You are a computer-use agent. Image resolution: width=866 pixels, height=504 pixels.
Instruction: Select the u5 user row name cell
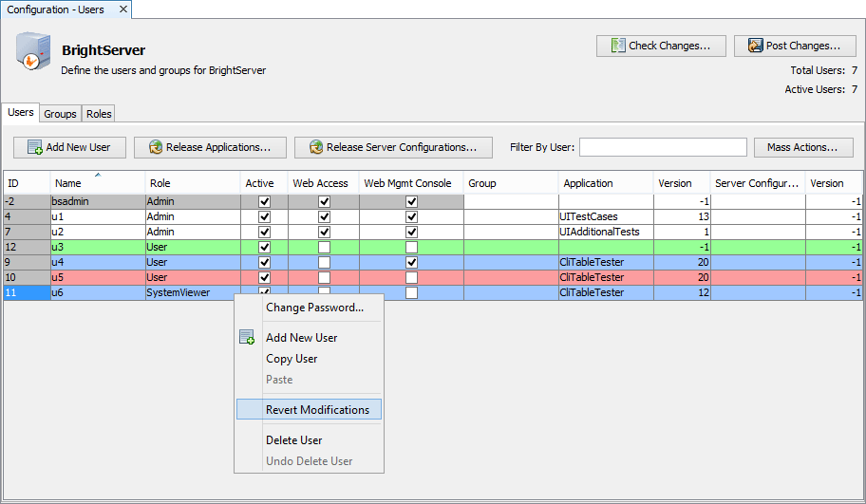point(97,278)
